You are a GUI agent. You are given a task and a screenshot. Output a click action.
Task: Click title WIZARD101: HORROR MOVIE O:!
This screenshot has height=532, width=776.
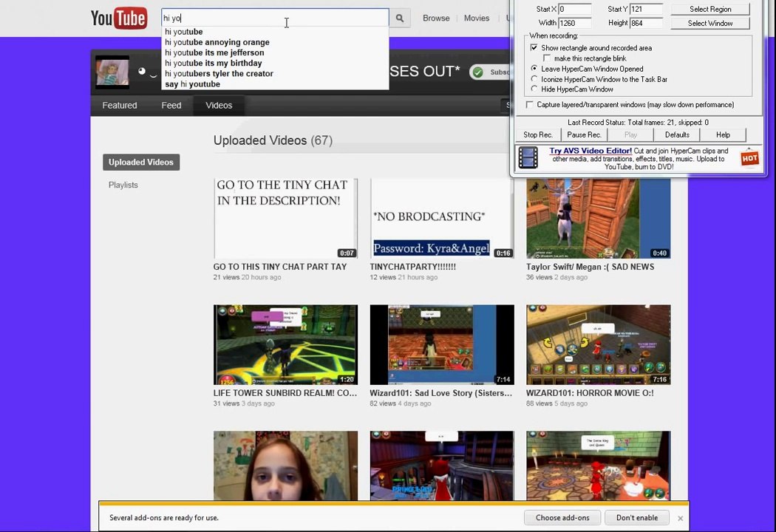pos(590,393)
